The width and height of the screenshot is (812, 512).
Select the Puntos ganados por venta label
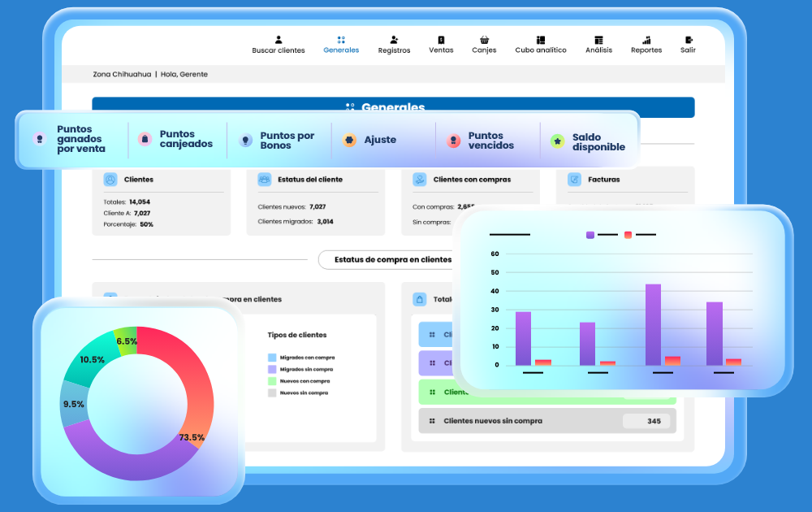(x=80, y=139)
